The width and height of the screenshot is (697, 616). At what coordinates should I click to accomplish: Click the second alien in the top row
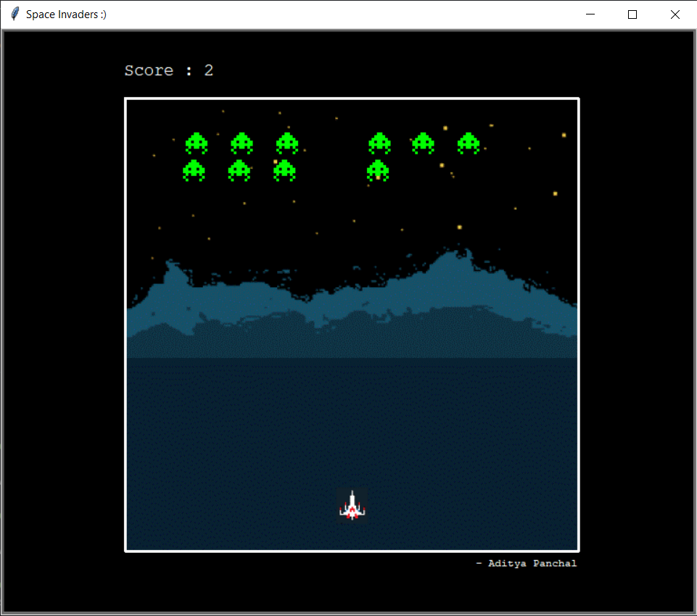click(242, 143)
